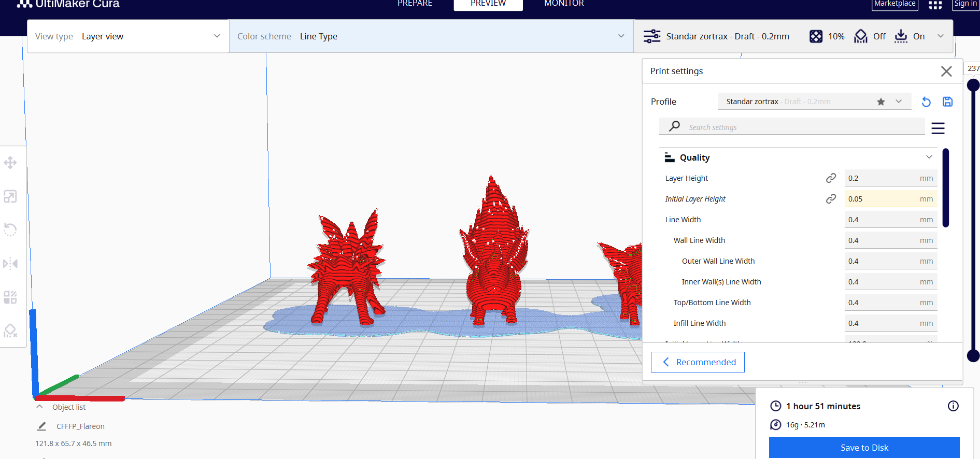
Task: Click the upper layer slider handle
Action: pyautogui.click(x=973, y=85)
